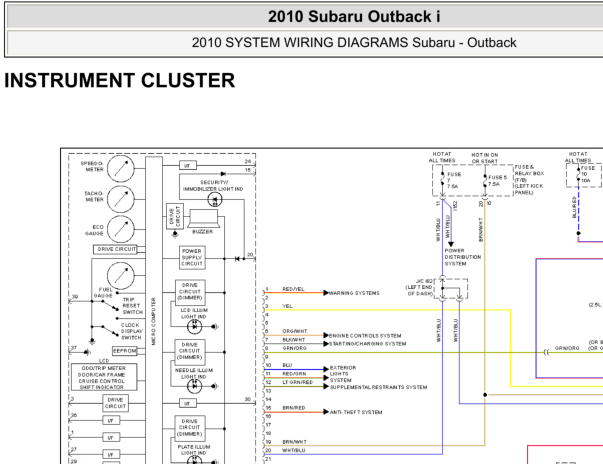Click the buzzer symbol in the cluster
Image resolution: width=603 pixels, height=464 pixels.
[203, 219]
